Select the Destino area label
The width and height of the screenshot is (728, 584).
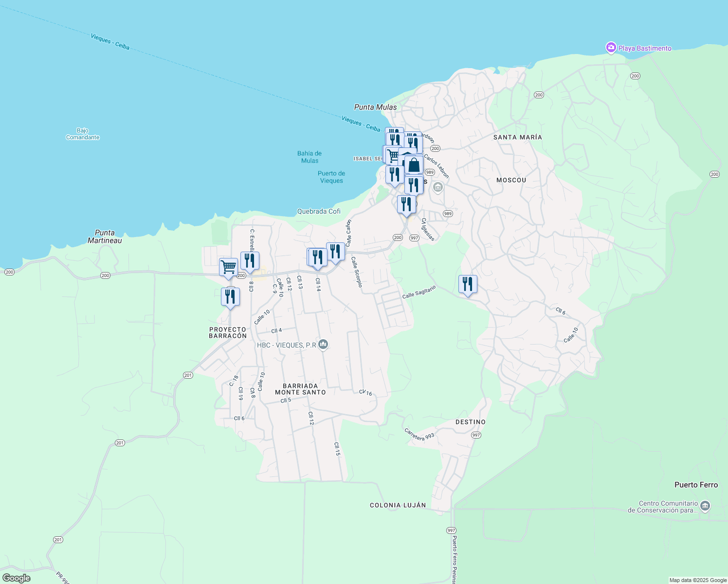471,421
